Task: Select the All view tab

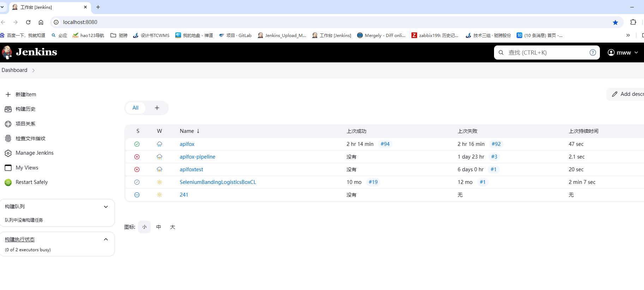Action: [136, 108]
